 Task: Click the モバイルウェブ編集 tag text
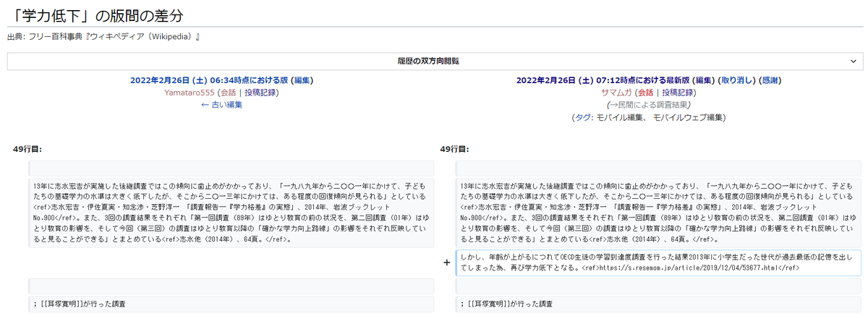[687, 117]
